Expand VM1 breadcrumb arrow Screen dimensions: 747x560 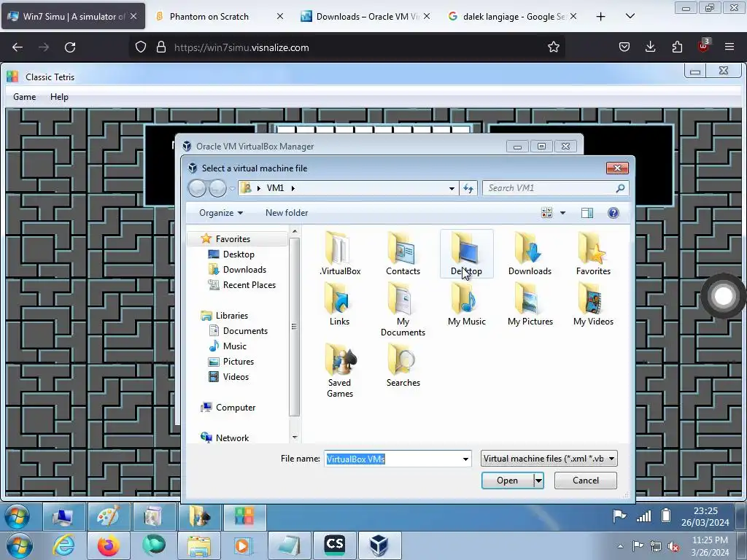click(x=293, y=189)
